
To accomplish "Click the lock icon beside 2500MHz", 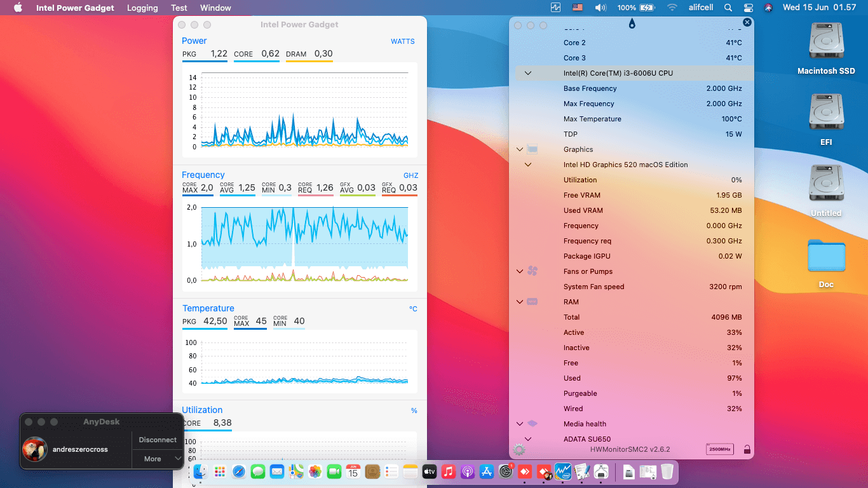I will 747,449.
